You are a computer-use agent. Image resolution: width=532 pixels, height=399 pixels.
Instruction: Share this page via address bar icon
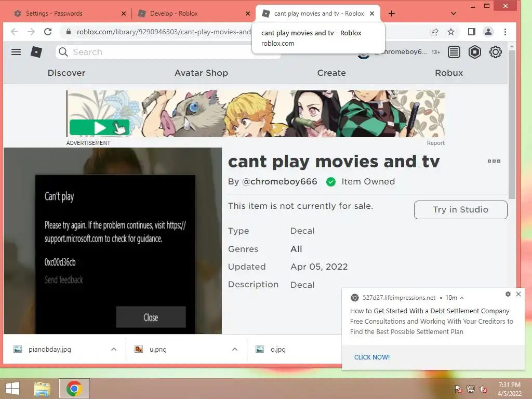(x=434, y=32)
